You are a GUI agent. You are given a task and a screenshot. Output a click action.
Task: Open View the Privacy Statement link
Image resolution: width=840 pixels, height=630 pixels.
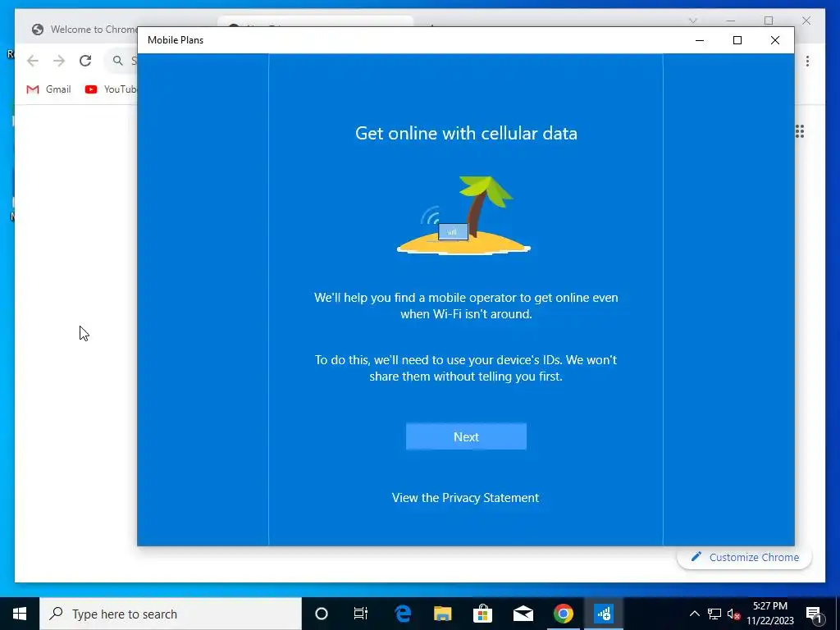[x=465, y=498]
